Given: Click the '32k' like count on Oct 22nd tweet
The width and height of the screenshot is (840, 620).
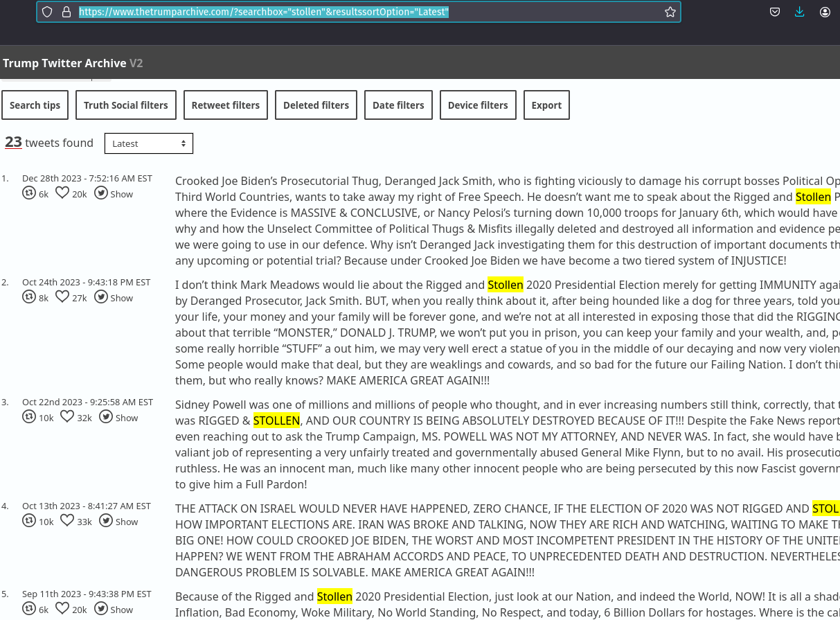Looking at the screenshot, I should pos(84,418).
